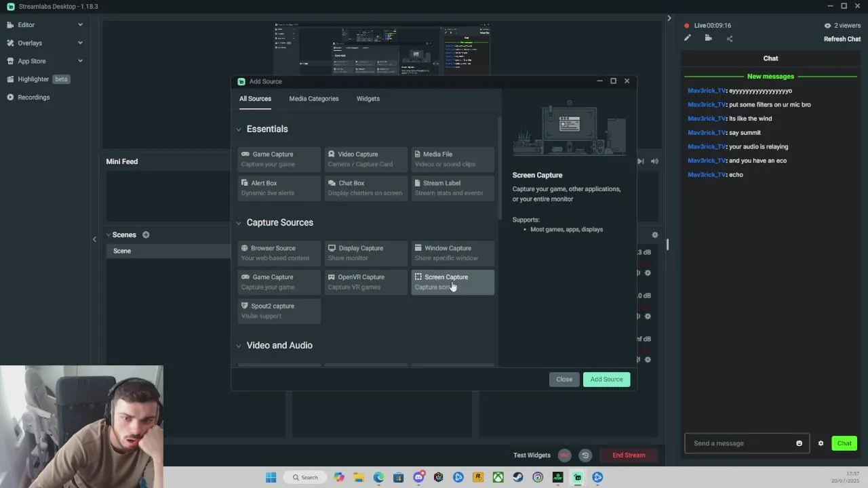This screenshot has width=868, height=488.
Task: Click the share stream icon
Action: pyautogui.click(x=730, y=39)
